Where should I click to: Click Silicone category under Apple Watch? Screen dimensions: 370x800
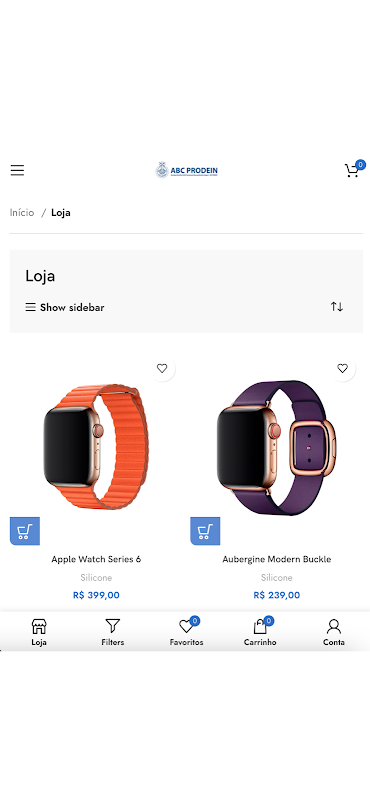point(96,578)
